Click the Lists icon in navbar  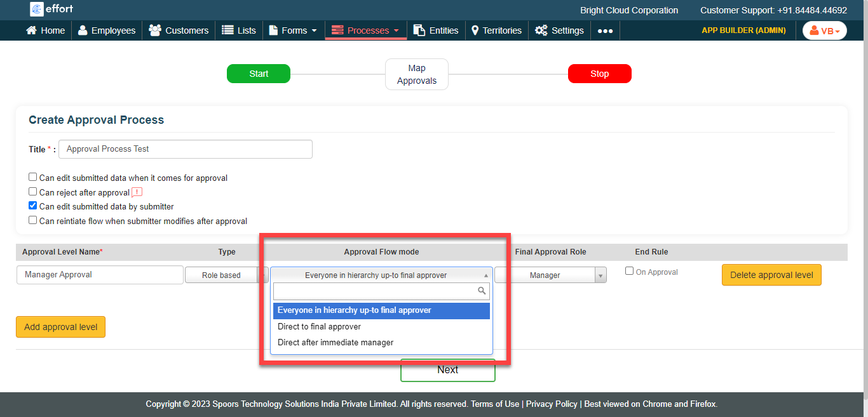pyautogui.click(x=227, y=30)
